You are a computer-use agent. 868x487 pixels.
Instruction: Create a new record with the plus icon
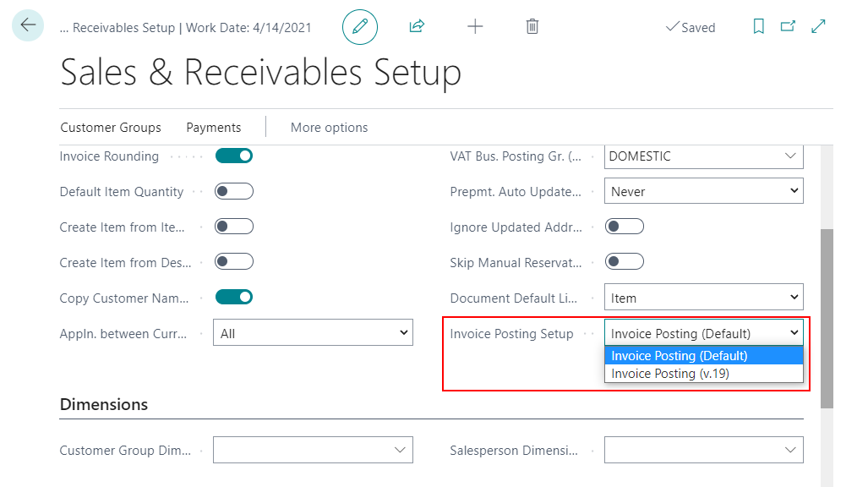[x=475, y=26]
